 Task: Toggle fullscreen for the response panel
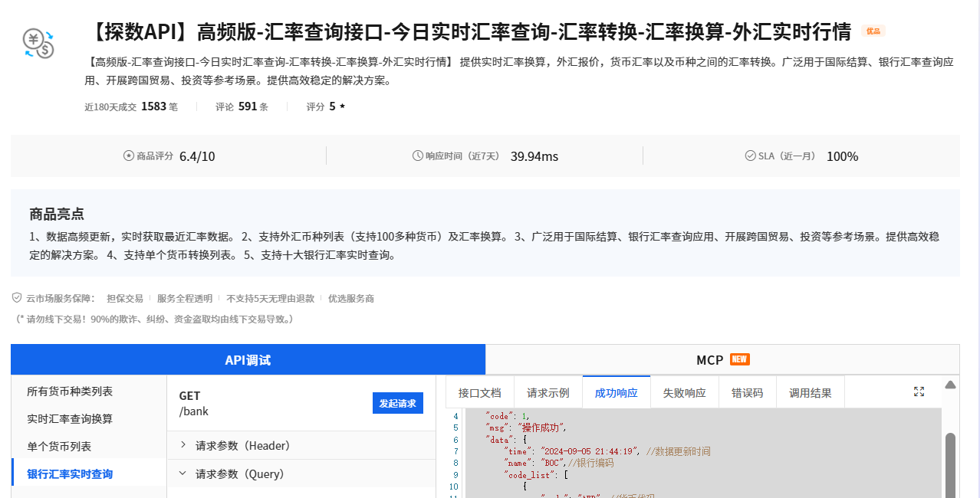coord(919,392)
